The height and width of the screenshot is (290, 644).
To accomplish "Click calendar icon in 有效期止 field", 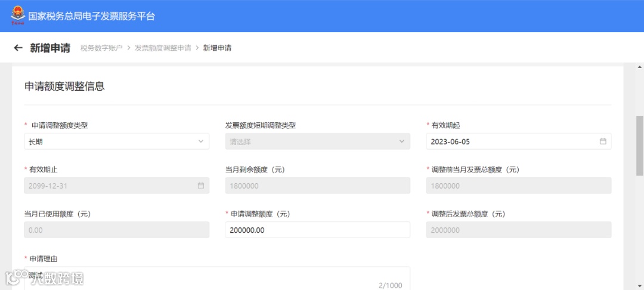I will (200, 186).
